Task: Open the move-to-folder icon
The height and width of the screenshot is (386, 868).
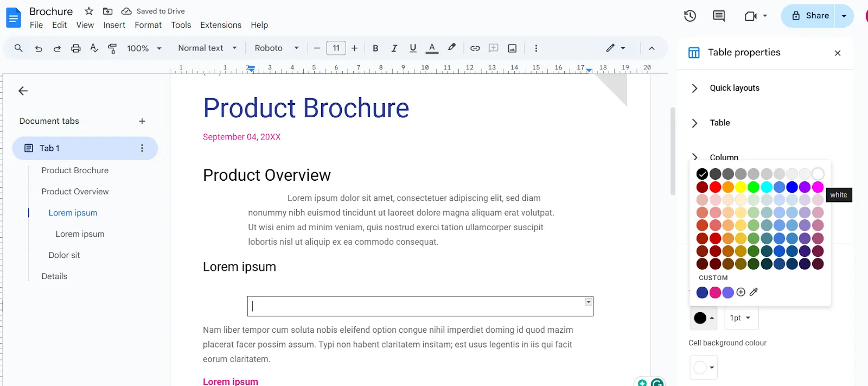Action: 108,11
